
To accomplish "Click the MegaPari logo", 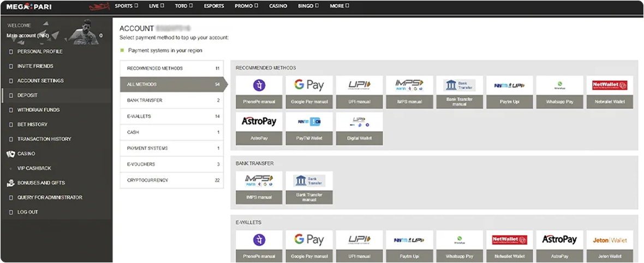I will 29,7.
